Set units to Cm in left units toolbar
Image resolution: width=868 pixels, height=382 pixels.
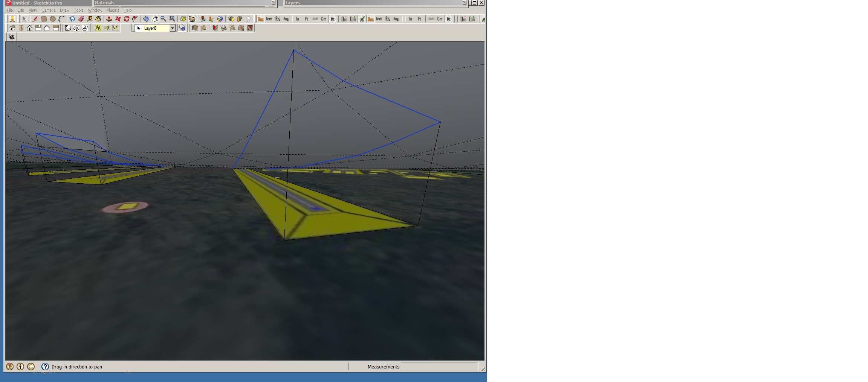click(324, 19)
